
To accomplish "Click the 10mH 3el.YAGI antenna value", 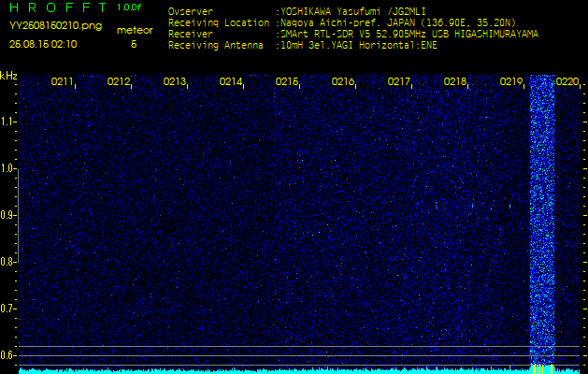I will (x=359, y=46).
